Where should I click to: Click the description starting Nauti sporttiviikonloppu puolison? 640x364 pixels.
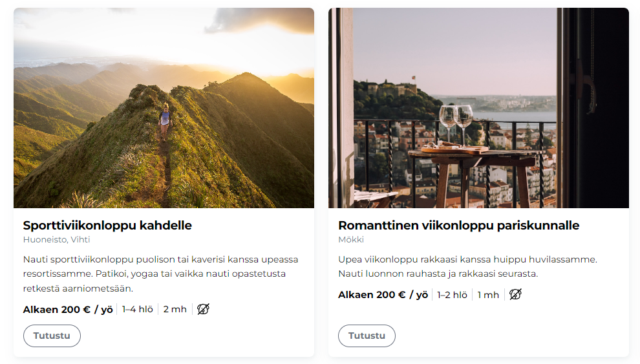tap(160, 273)
